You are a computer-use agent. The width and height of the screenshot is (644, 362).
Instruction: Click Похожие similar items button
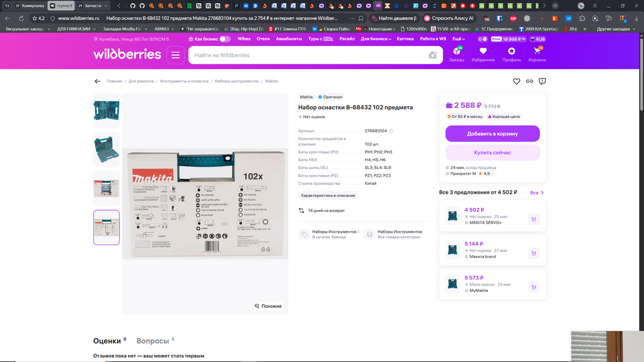point(268,306)
